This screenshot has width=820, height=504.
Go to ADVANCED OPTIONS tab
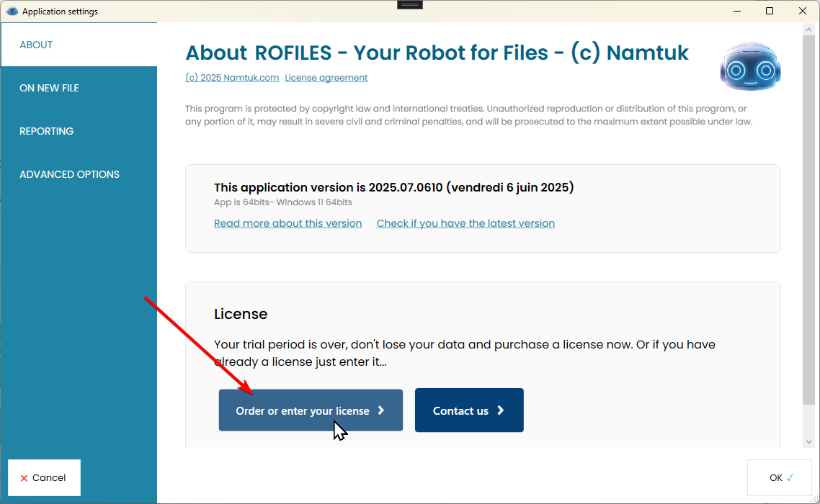pyautogui.click(x=79, y=174)
